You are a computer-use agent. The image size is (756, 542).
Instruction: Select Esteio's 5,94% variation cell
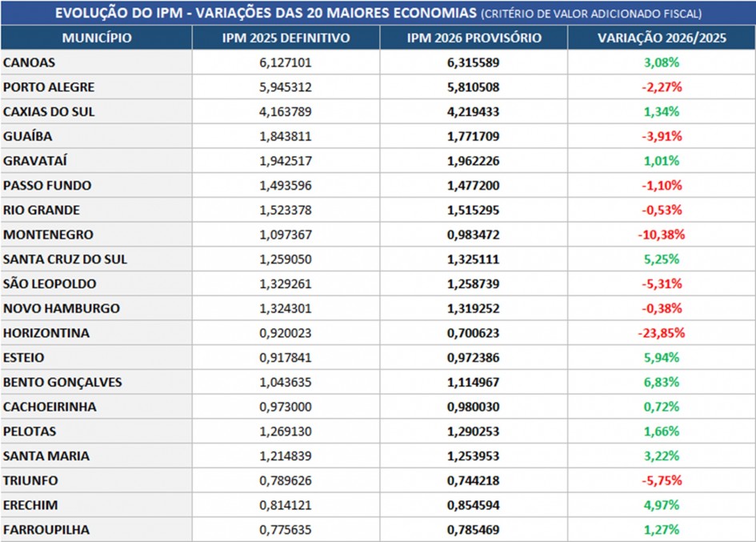click(662, 358)
